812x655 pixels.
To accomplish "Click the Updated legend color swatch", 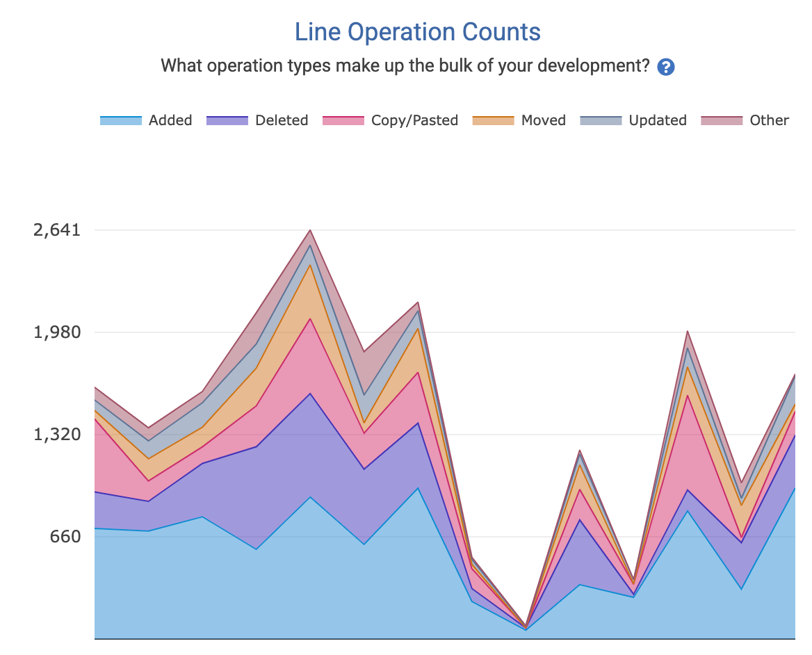I will tap(601, 120).
